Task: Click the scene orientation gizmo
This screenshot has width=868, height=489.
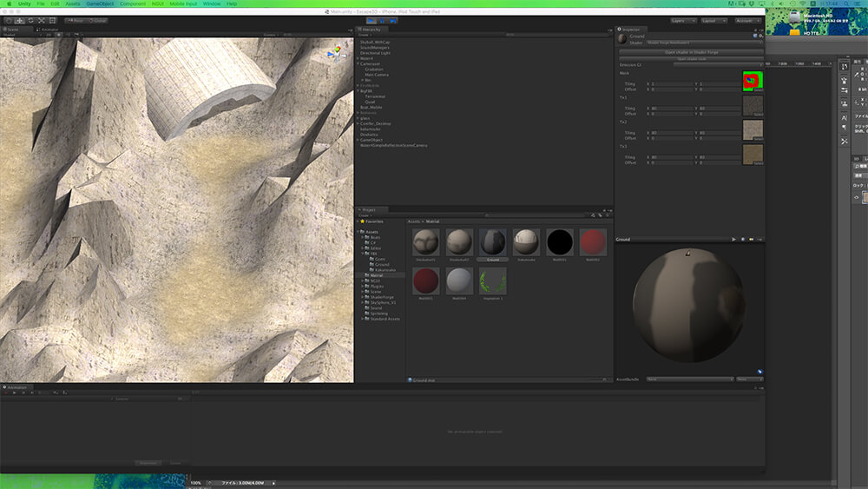Action: (335, 53)
